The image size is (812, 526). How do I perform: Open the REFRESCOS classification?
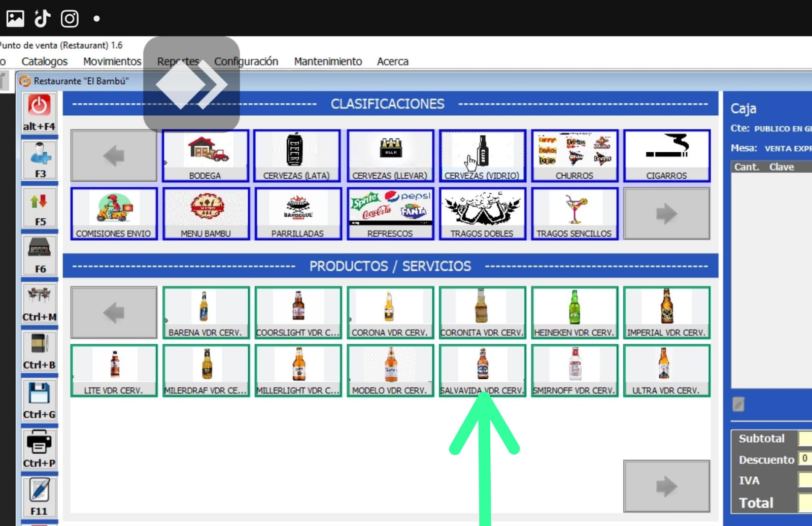coord(390,214)
